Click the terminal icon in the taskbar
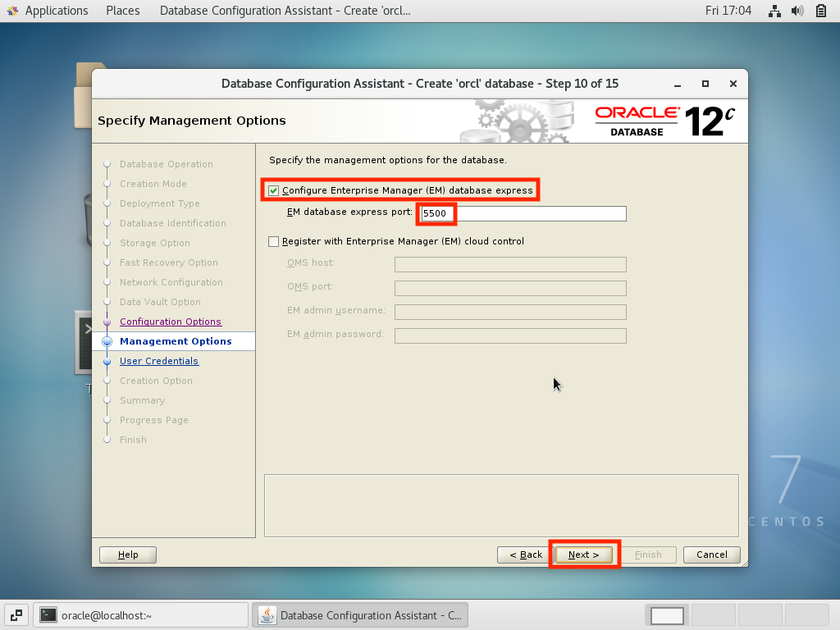The height and width of the screenshot is (630, 840). [48, 615]
